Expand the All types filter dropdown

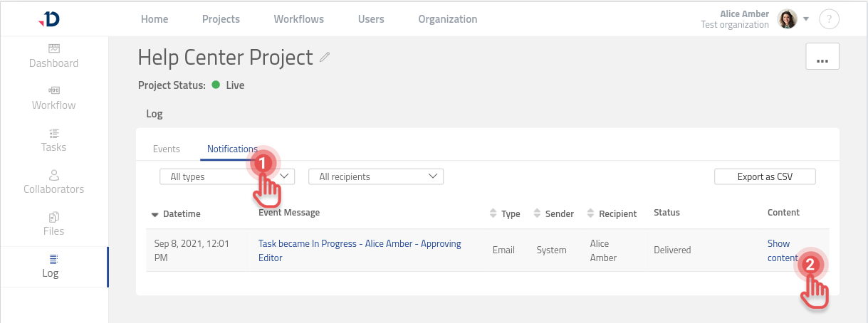pyautogui.click(x=226, y=176)
